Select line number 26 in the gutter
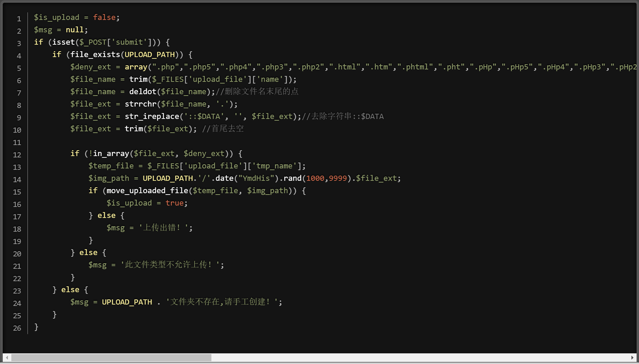The width and height of the screenshot is (639, 364). (x=17, y=328)
